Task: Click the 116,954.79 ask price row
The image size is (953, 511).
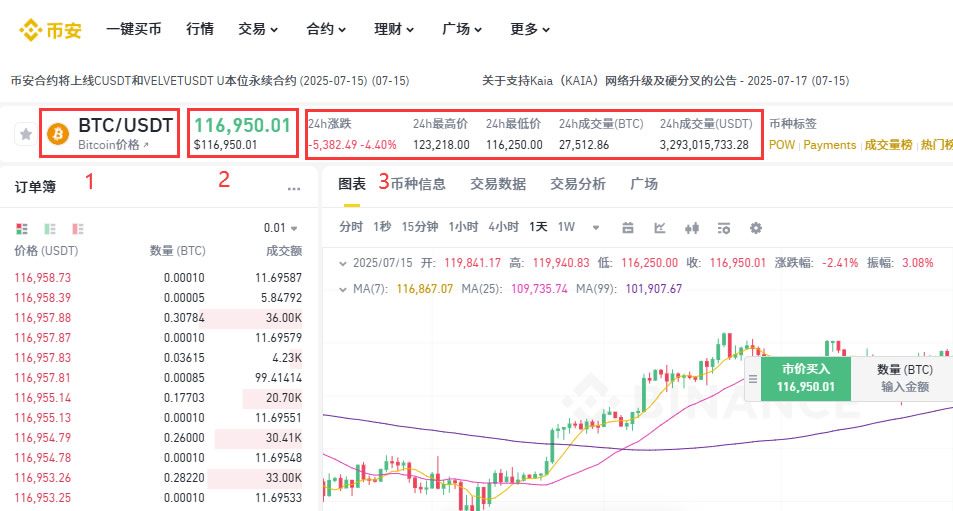Action: (158, 438)
